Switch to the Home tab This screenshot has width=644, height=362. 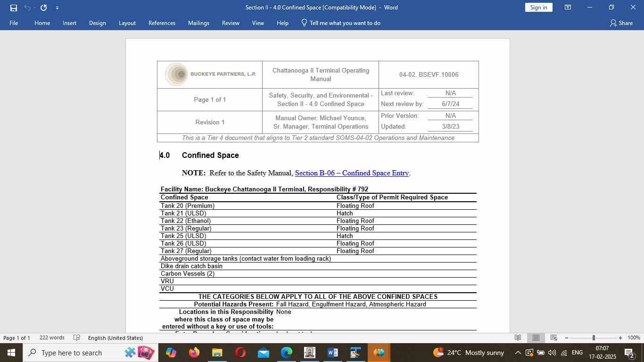click(x=42, y=23)
